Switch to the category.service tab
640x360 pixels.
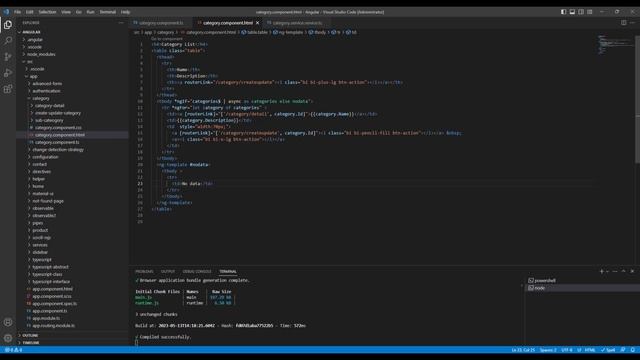(x=297, y=23)
